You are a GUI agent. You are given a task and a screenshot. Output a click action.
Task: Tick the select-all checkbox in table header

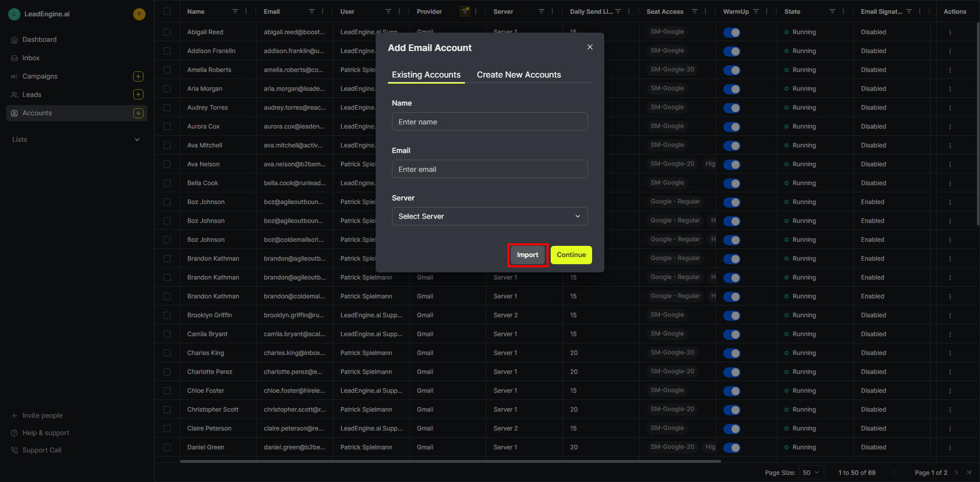pyautogui.click(x=167, y=11)
